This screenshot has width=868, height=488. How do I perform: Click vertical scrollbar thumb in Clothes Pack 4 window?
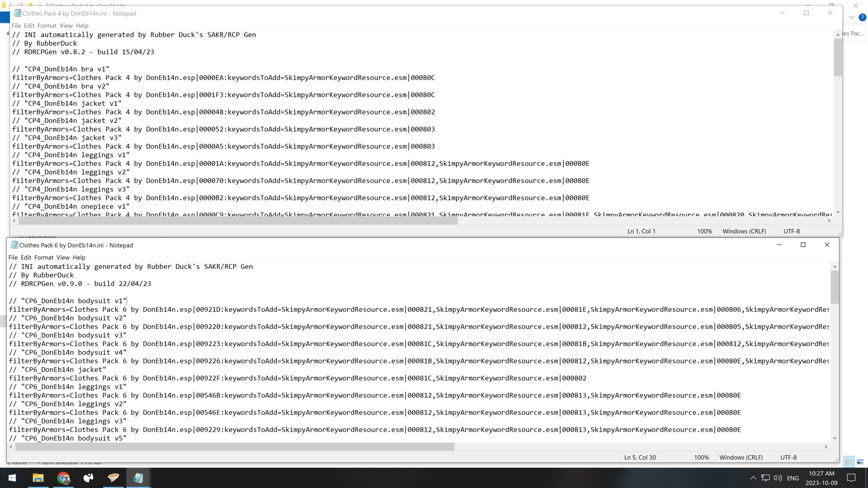[x=838, y=57]
